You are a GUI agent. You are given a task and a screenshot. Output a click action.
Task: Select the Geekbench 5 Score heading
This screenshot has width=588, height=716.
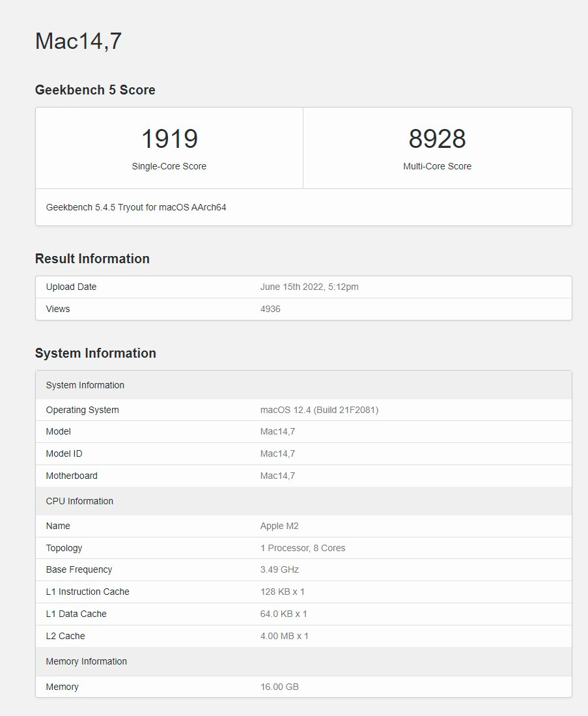pyautogui.click(x=95, y=90)
